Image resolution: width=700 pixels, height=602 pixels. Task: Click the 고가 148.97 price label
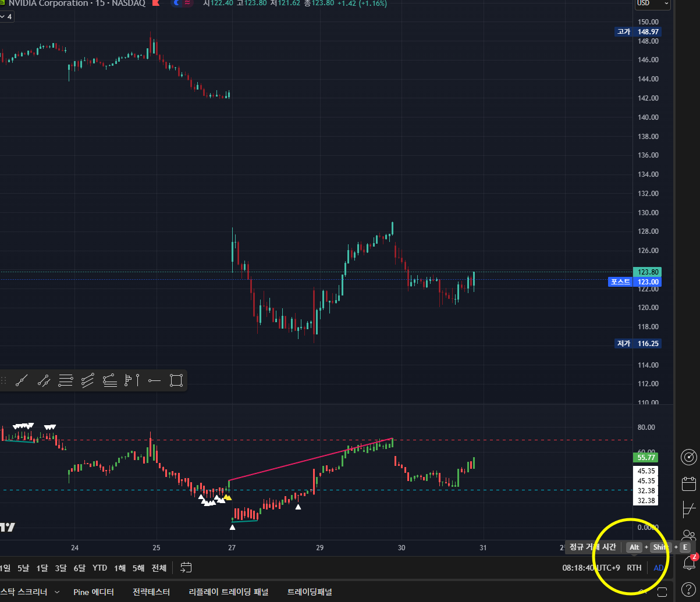pos(639,31)
